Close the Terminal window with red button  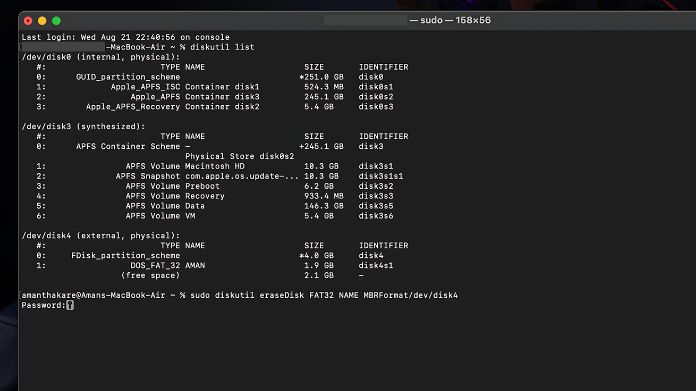pos(28,20)
